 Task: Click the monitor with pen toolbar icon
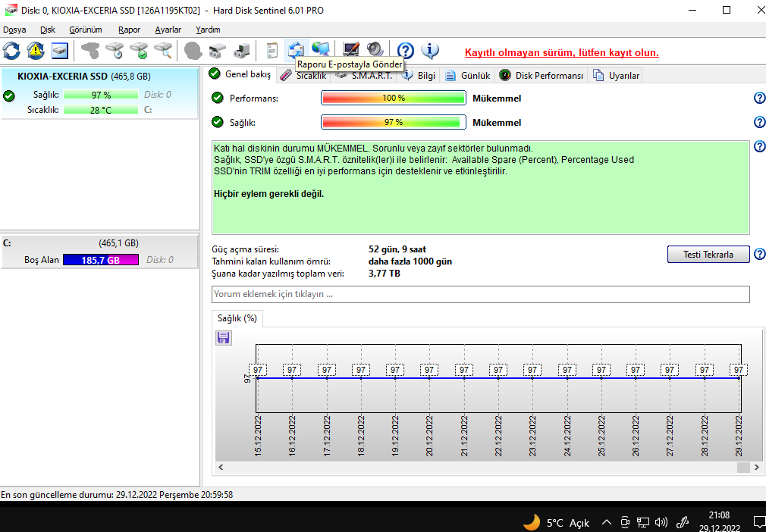351,49
